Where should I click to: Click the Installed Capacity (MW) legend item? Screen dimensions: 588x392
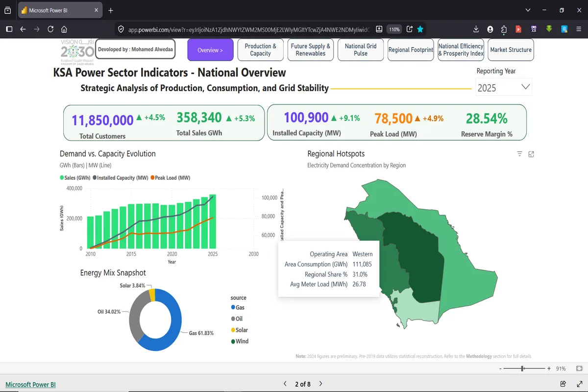click(120, 178)
